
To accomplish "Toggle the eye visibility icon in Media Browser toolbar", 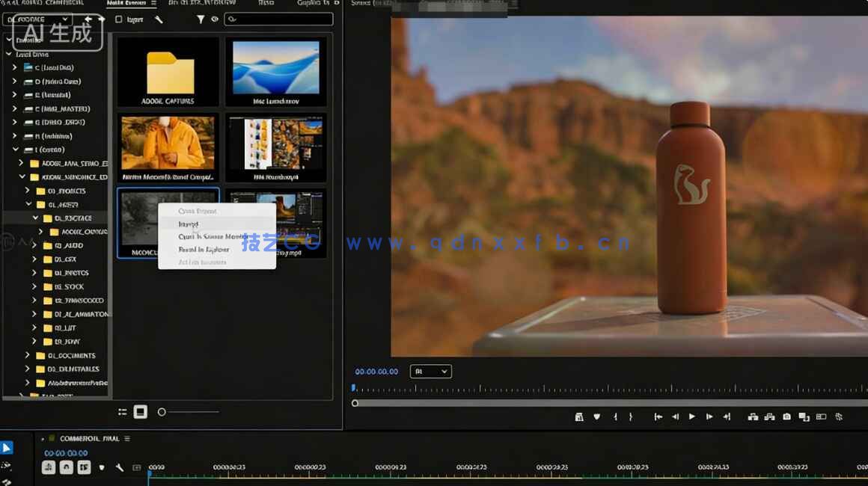I will [x=215, y=19].
